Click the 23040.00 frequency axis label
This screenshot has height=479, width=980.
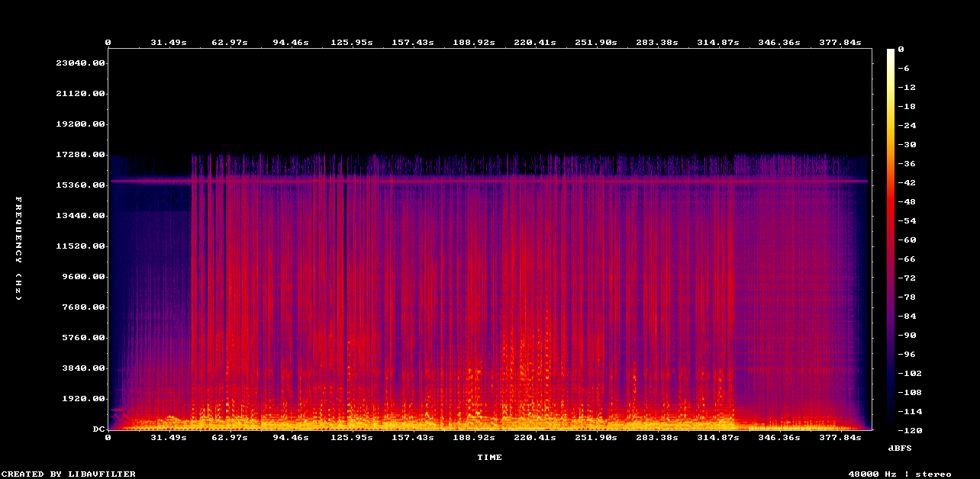80,63
